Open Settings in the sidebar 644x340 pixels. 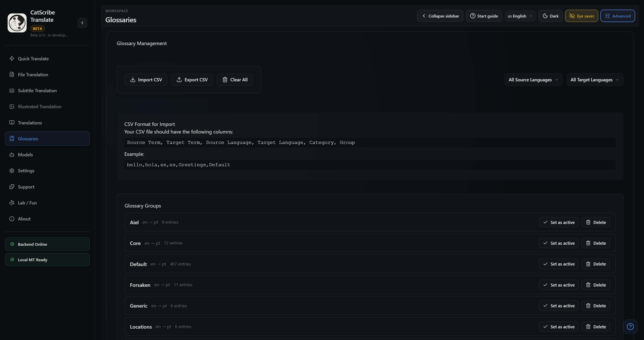pos(26,171)
